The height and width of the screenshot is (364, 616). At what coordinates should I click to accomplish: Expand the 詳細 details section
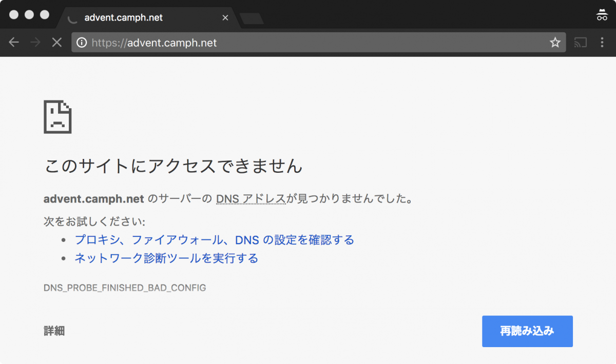54,331
